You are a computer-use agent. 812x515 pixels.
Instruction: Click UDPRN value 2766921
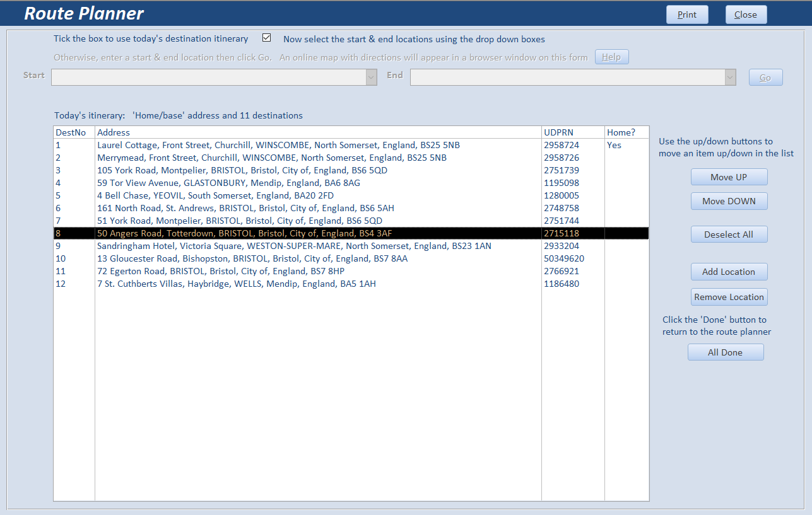[562, 271]
